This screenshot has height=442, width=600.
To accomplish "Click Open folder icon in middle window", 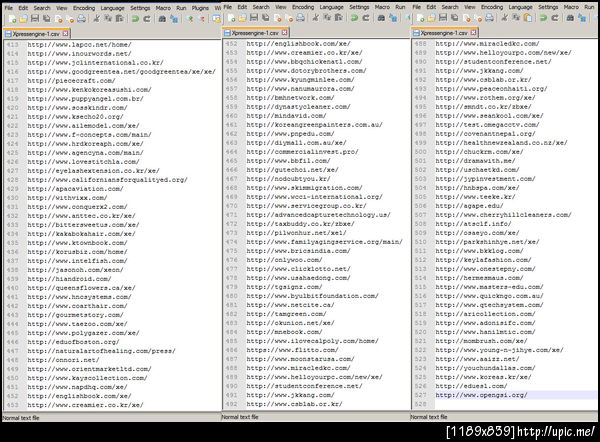I will 243,18.
